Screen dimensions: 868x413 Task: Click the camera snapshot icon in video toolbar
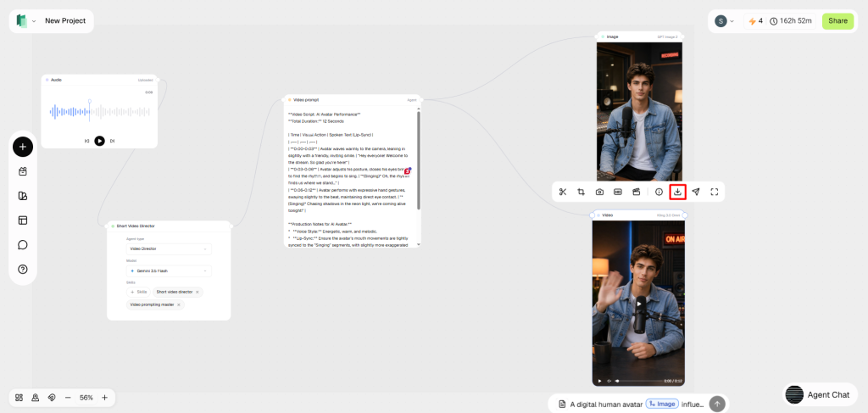click(599, 193)
